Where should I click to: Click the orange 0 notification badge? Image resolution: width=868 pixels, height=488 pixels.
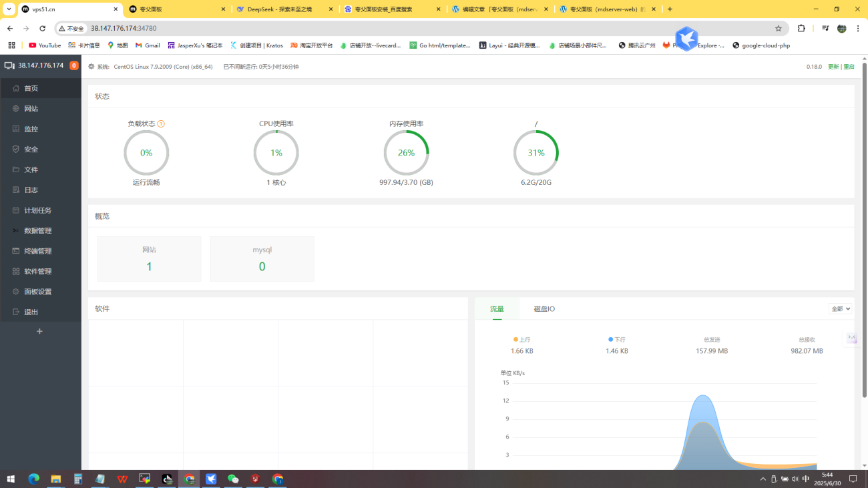click(74, 65)
